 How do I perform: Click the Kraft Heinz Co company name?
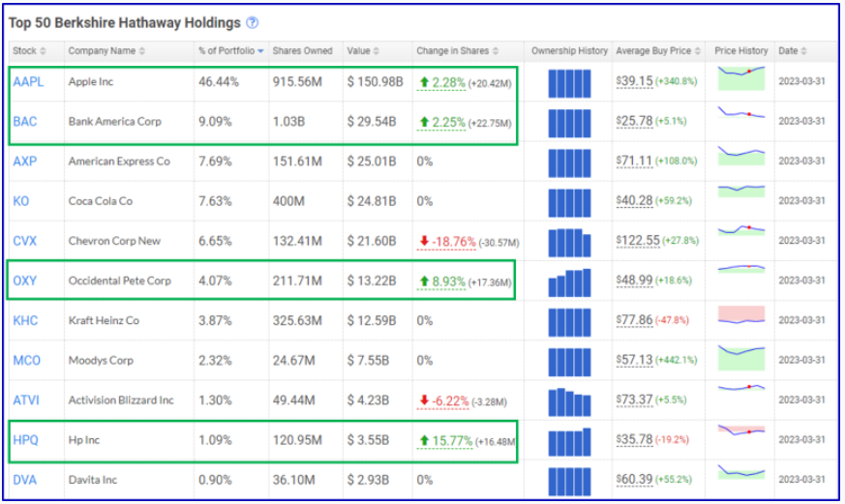(x=104, y=320)
